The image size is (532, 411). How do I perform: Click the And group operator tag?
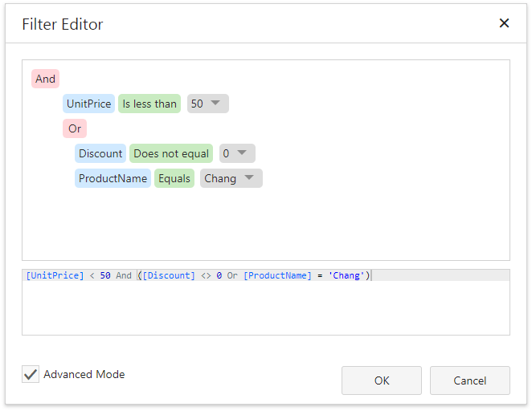pos(45,79)
